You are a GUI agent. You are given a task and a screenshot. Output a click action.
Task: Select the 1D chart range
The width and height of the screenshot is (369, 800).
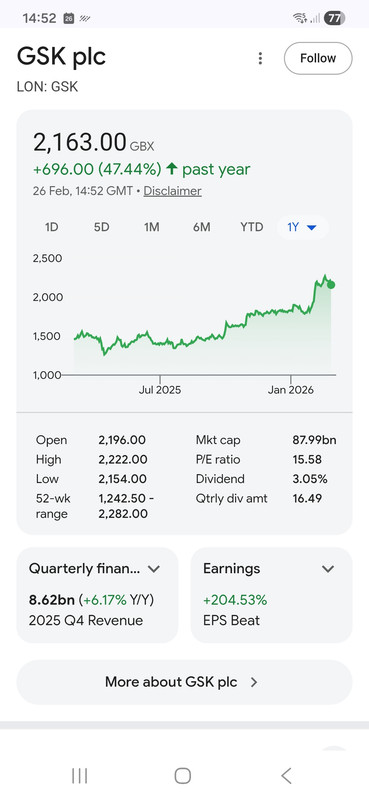(x=52, y=227)
